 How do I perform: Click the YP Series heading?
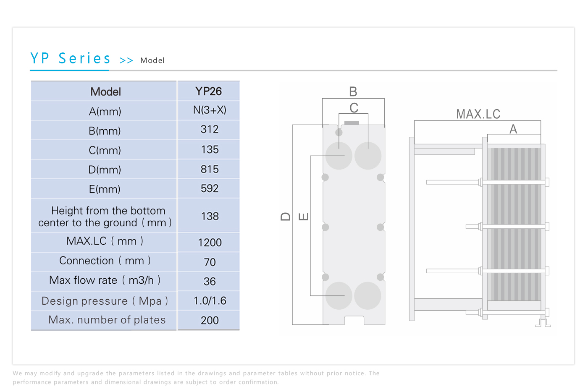(70, 58)
